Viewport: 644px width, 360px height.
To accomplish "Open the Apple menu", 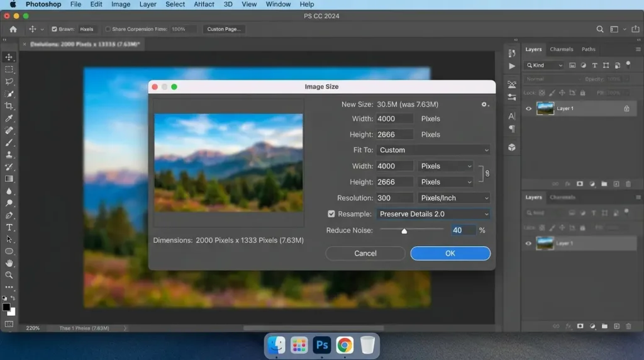I will pos(13,4).
